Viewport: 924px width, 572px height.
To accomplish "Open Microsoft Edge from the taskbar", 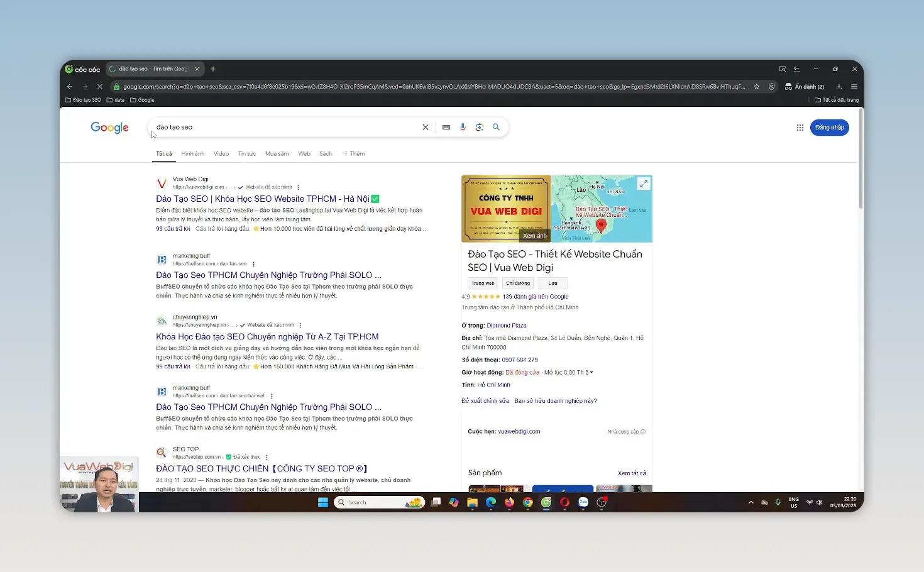I will pyautogui.click(x=491, y=502).
